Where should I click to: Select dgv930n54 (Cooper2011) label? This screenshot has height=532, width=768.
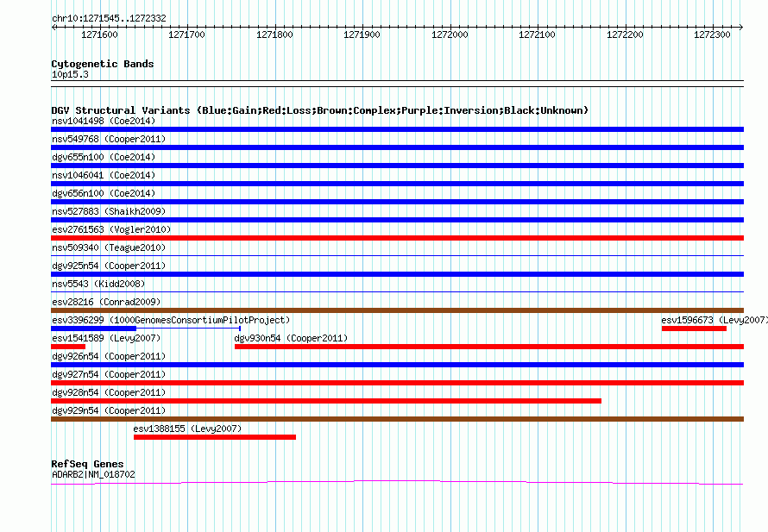point(291,338)
